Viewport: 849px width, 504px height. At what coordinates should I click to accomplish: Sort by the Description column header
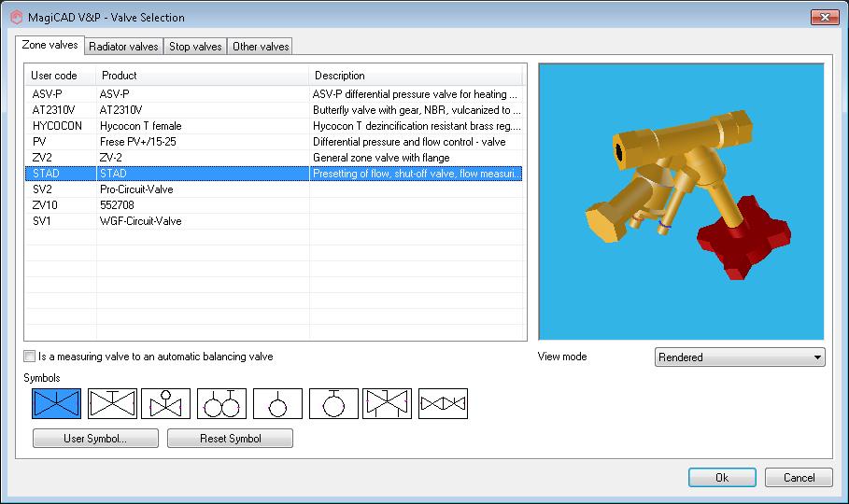pyautogui.click(x=416, y=76)
